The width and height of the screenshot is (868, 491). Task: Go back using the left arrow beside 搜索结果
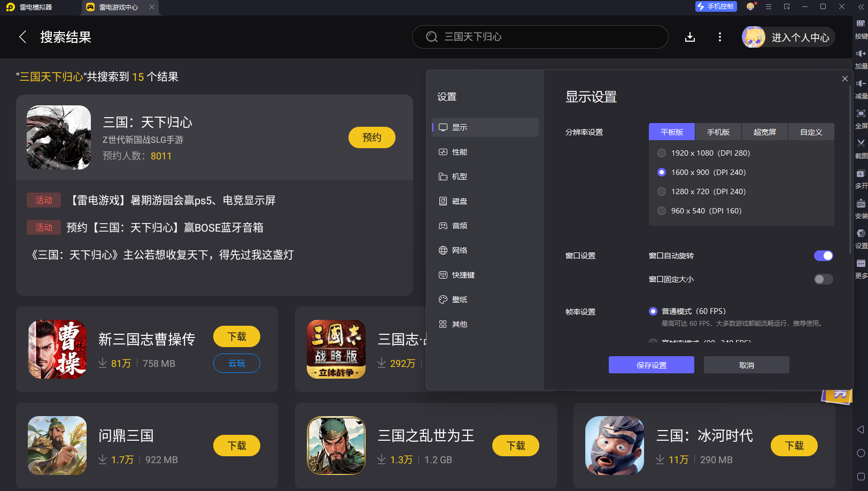pyautogui.click(x=22, y=37)
